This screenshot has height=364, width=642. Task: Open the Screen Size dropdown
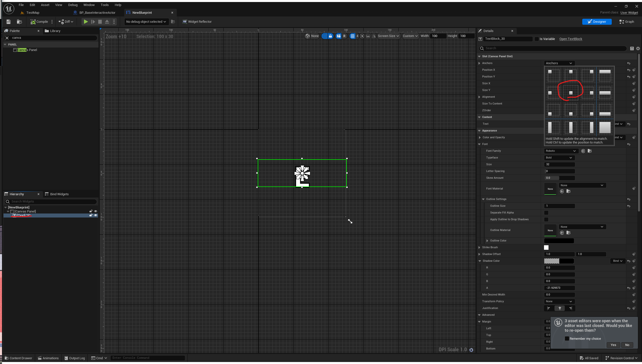tap(388, 36)
